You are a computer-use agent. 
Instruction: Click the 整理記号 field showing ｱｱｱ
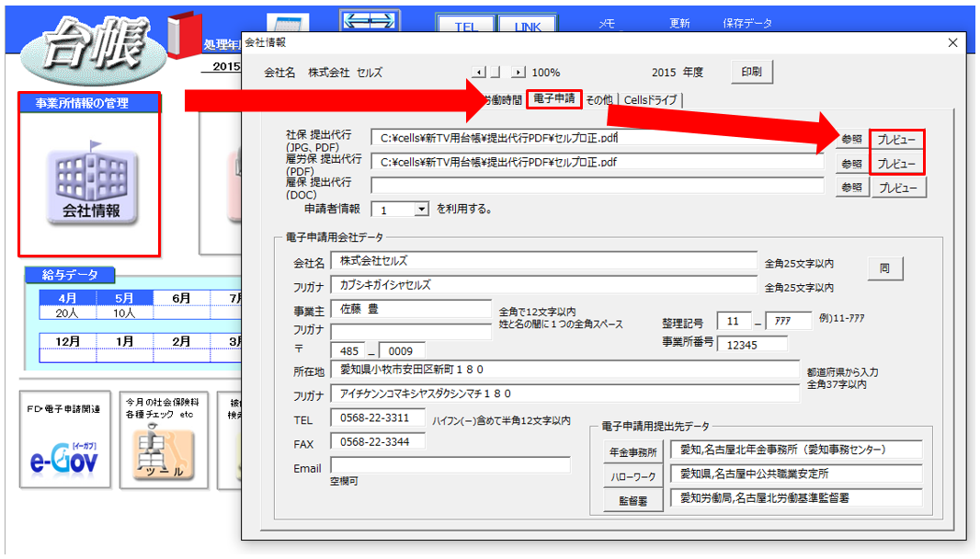tap(788, 321)
